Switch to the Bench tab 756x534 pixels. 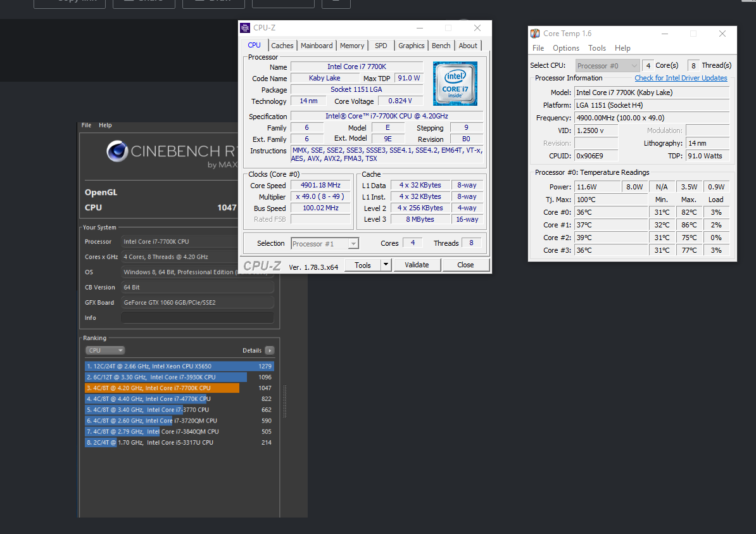click(441, 46)
